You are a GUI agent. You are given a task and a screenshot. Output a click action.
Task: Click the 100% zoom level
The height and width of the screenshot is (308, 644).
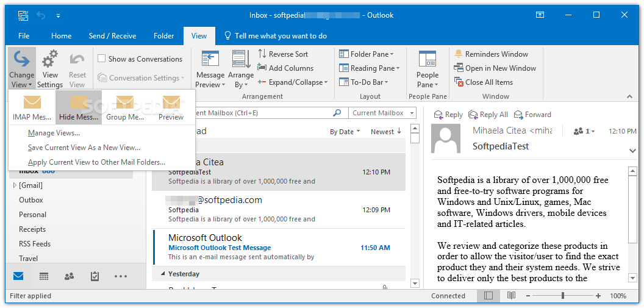click(618, 296)
